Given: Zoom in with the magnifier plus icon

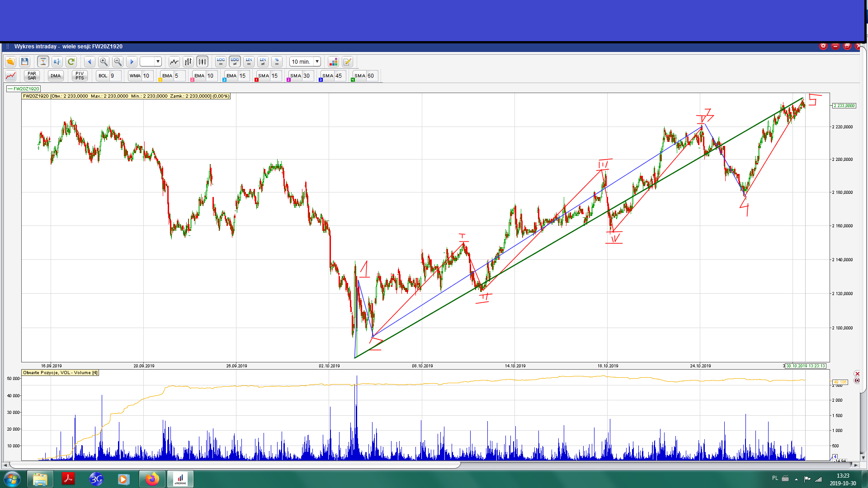Looking at the screenshot, I should tap(104, 61).
